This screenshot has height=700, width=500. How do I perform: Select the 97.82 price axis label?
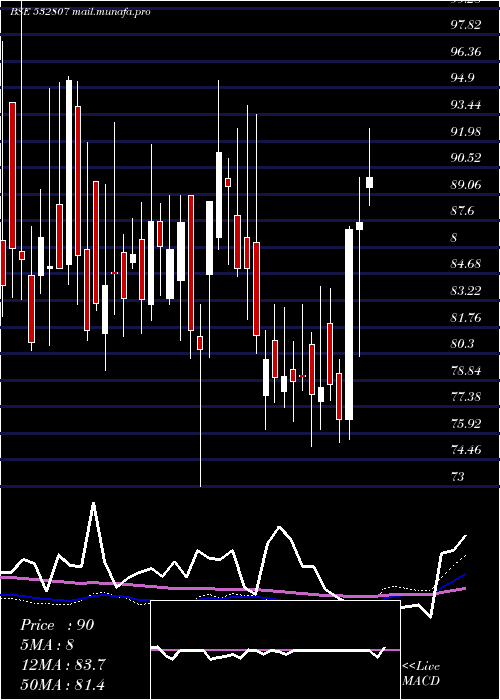tap(466, 25)
